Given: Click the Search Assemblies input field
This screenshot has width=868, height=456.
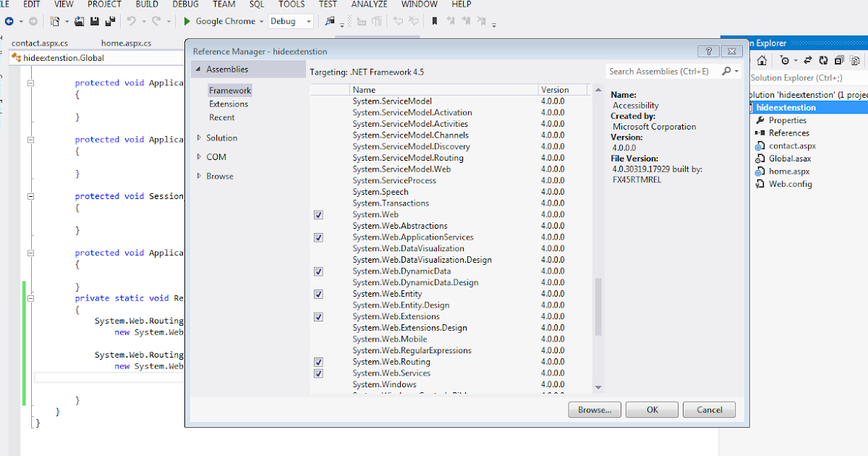Looking at the screenshot, I should (663, 71).
